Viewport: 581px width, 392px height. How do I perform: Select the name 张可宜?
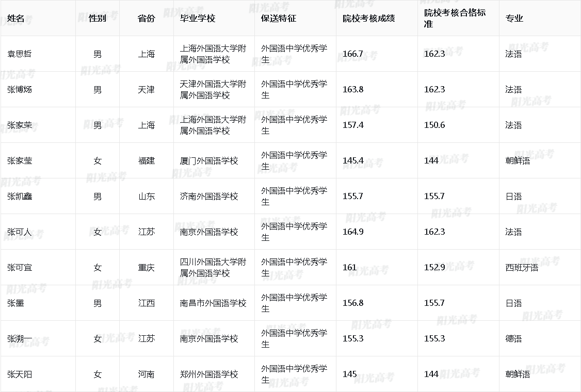click(x=19, y=267)
